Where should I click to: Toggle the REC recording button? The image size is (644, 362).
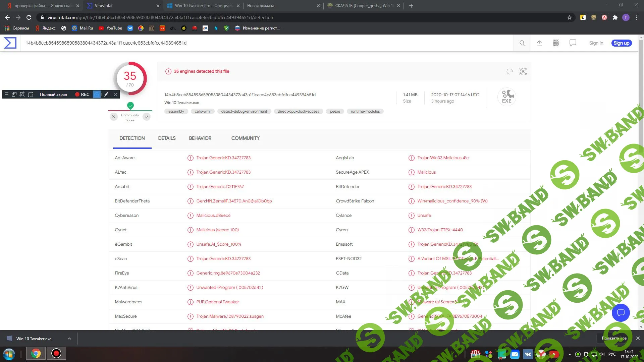pos(82,95)
